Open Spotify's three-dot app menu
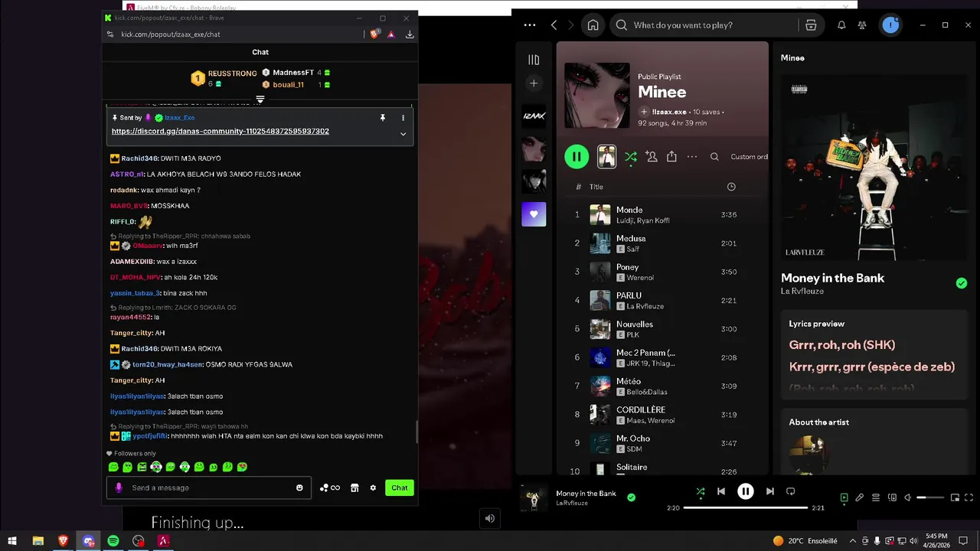This screenshot has height=551, width=980. pos(530,25)
